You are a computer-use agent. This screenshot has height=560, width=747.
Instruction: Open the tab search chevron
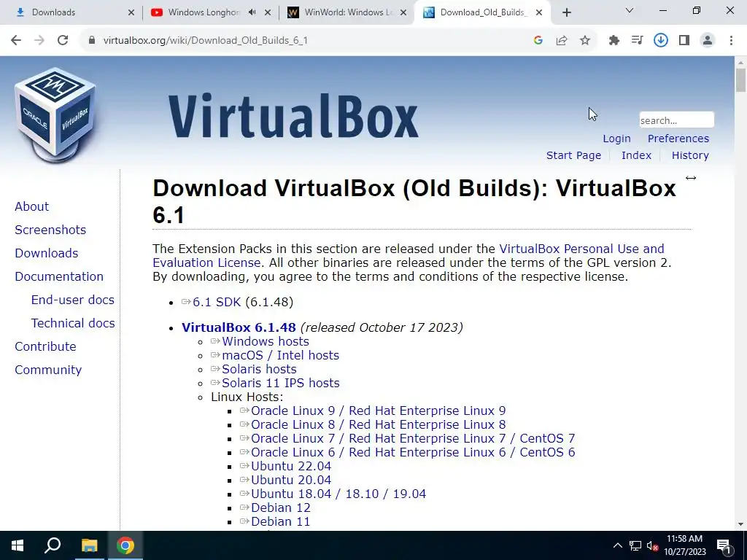click(630, 10)
